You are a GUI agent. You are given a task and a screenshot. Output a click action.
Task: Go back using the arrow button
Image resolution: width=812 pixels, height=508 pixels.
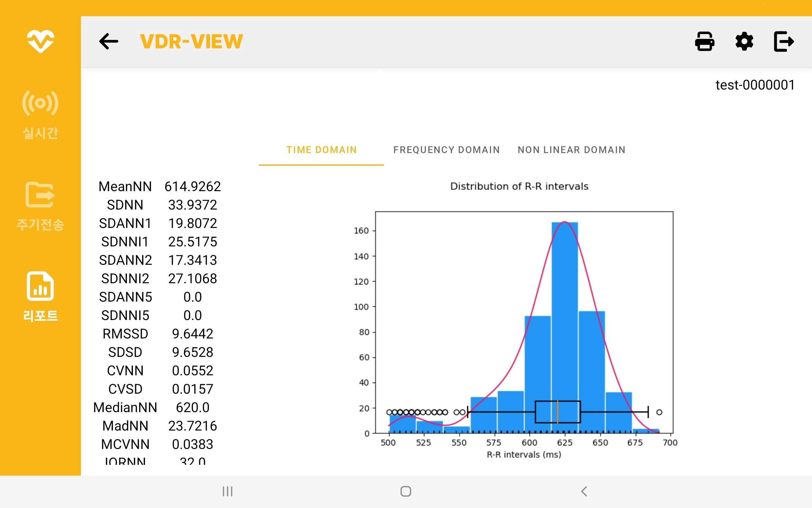(109, 42)
